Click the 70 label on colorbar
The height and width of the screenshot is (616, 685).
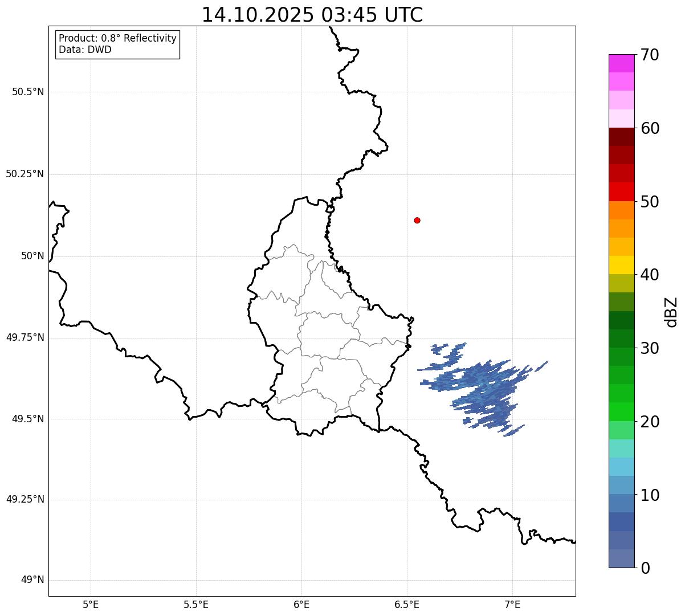point(650,55)
